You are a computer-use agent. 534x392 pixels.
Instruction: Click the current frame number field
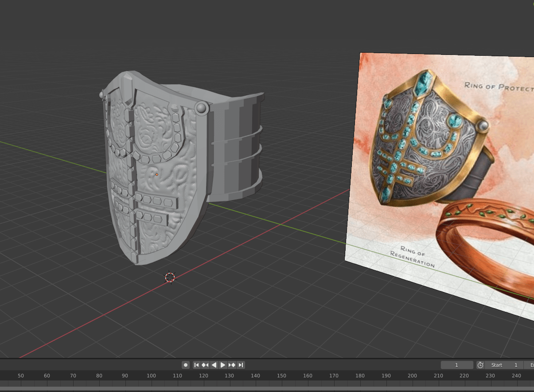457,365
